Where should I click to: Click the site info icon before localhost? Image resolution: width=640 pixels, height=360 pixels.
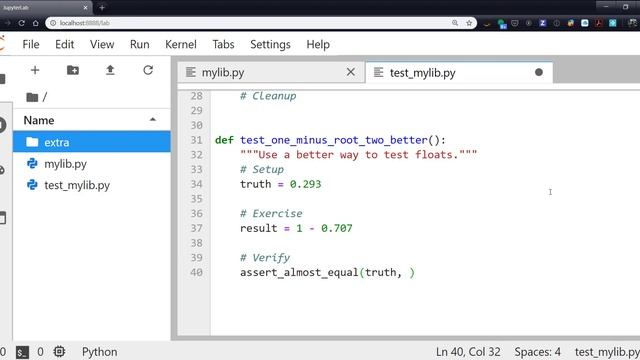point(53,23)
